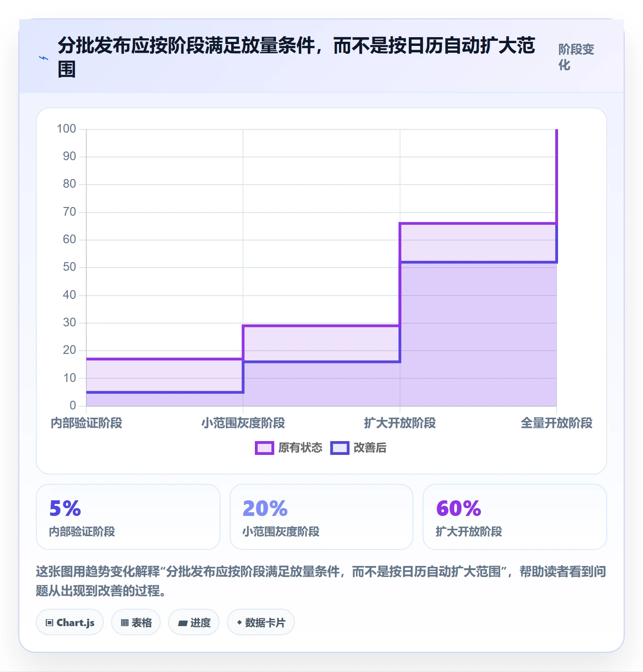643x672 pixels.
Task: Toggle the 改善后 legend item
Action: coord(359,448)
